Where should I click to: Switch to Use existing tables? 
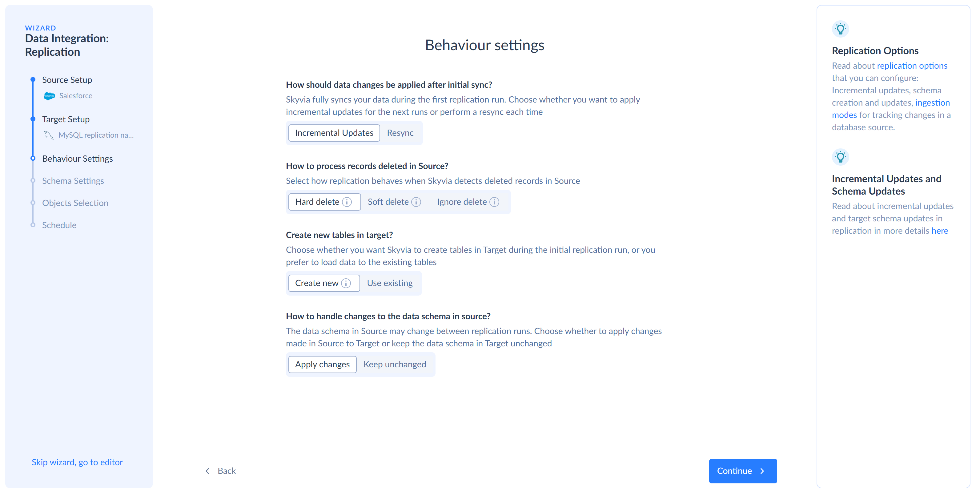pyautogui.click(x=390, y=283)
